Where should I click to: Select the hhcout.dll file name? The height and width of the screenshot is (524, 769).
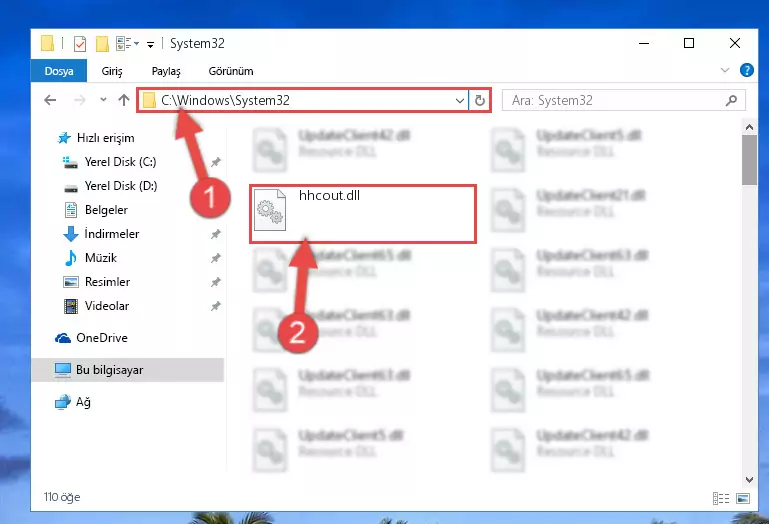coord(329,195)
